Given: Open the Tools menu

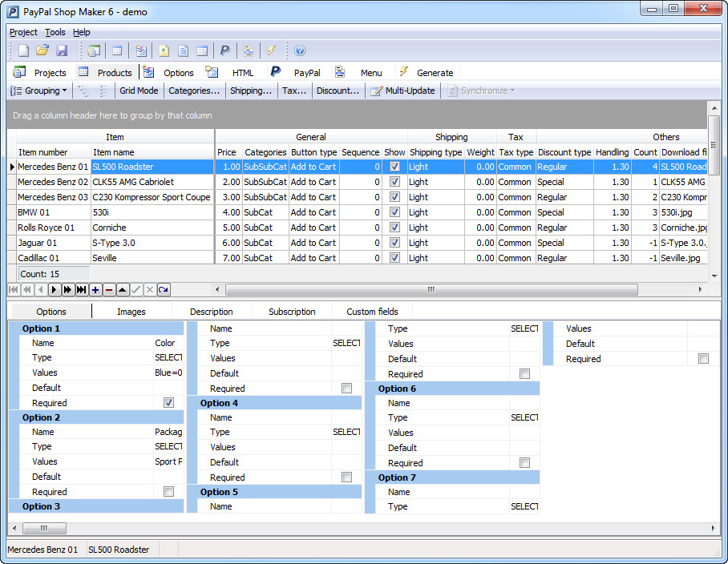Looking at the screenshot, I should (55, 32).
